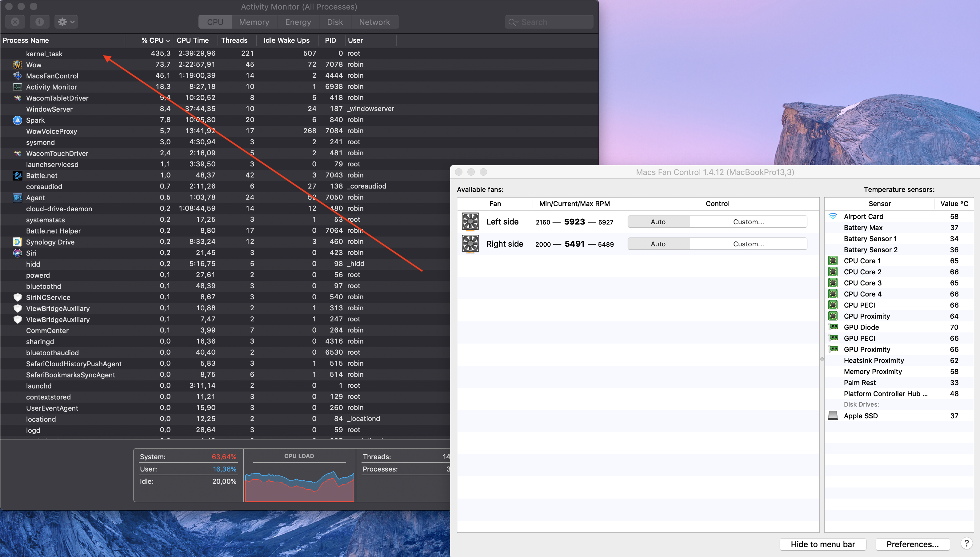Select the cloud-drive-daemon process row
The width and height of the screenshot is (980, 557).
pos(225,209)
